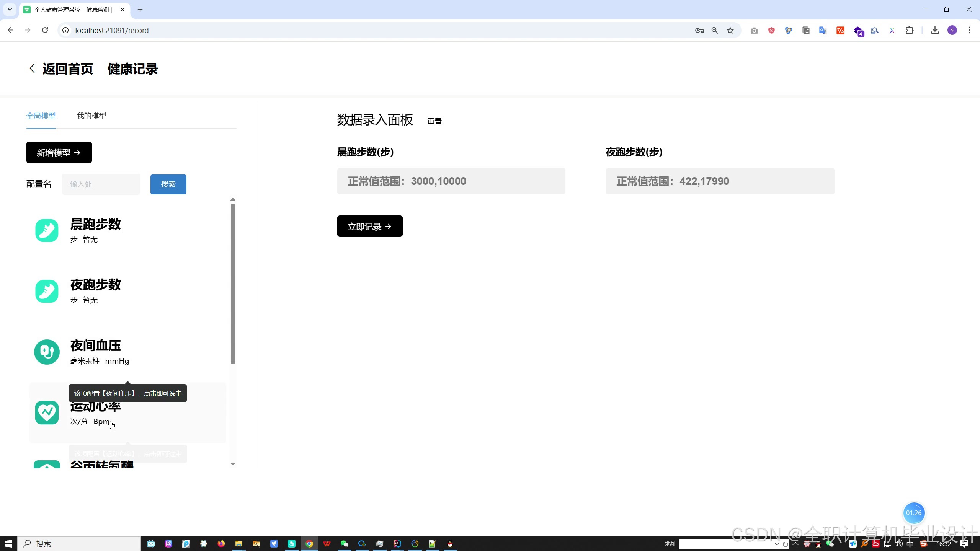This screenshot has width=980, height=551.
Task: Expand the tab search dropdown chevron
Action: [x=10, y=10]
